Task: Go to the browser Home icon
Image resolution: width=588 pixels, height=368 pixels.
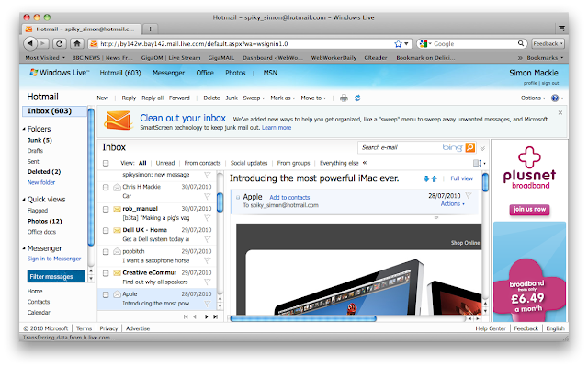Action: coord(77,43)
